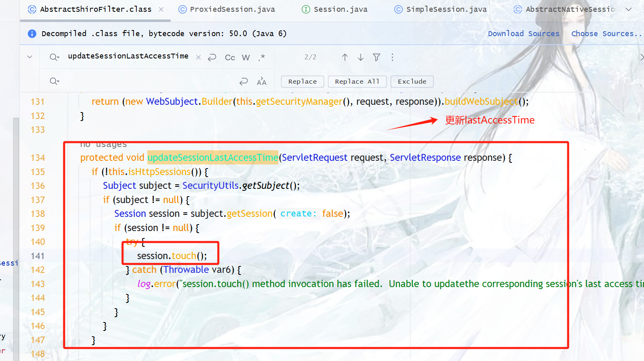Click getSession on line 138
Screen dimensions: 644x361
coord(250,214)
